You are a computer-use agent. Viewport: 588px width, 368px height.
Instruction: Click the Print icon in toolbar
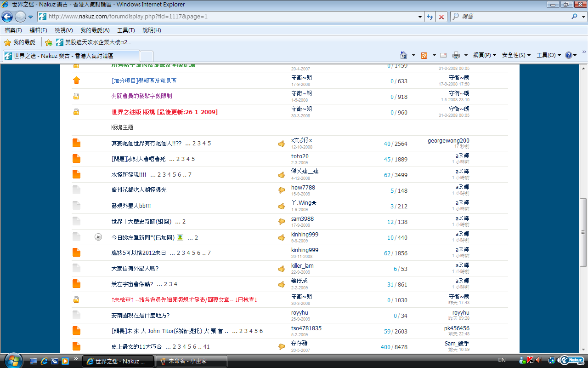pos(456,55)
